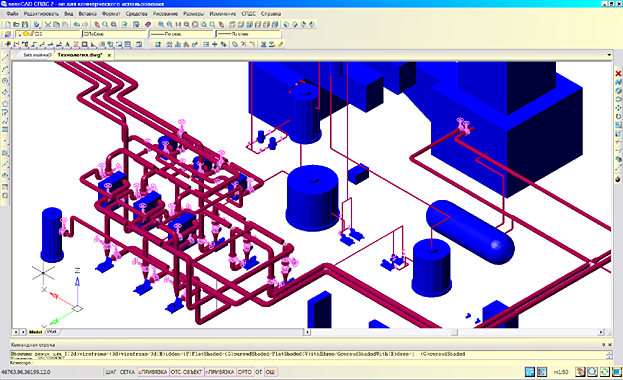Click the ОТС-ОБЪЕКТ status button
The image size is (623, 380).
[187, 372]
